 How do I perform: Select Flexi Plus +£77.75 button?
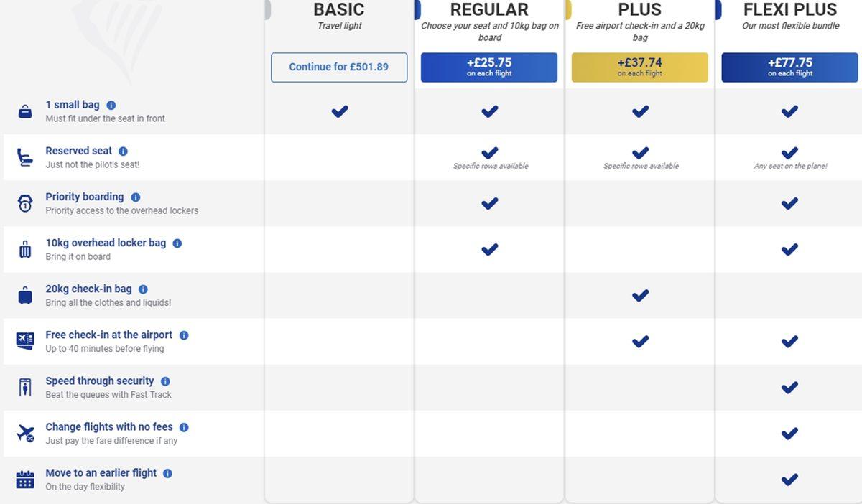[x=789, y=67]
